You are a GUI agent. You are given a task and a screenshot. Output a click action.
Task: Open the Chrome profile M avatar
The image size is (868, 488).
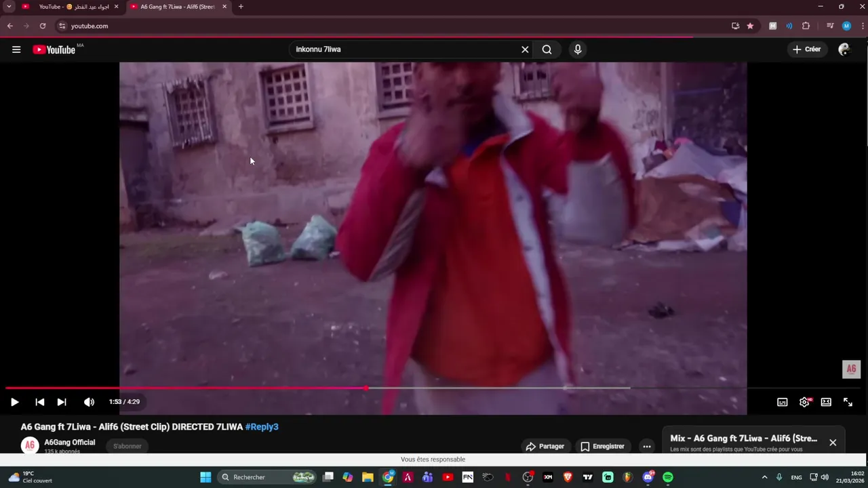tap(846, 26)
